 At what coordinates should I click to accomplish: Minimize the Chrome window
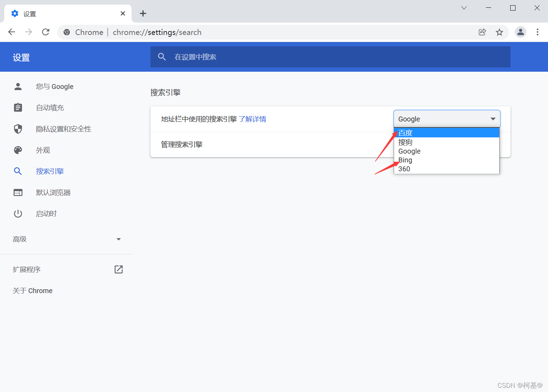click(488, 8)
